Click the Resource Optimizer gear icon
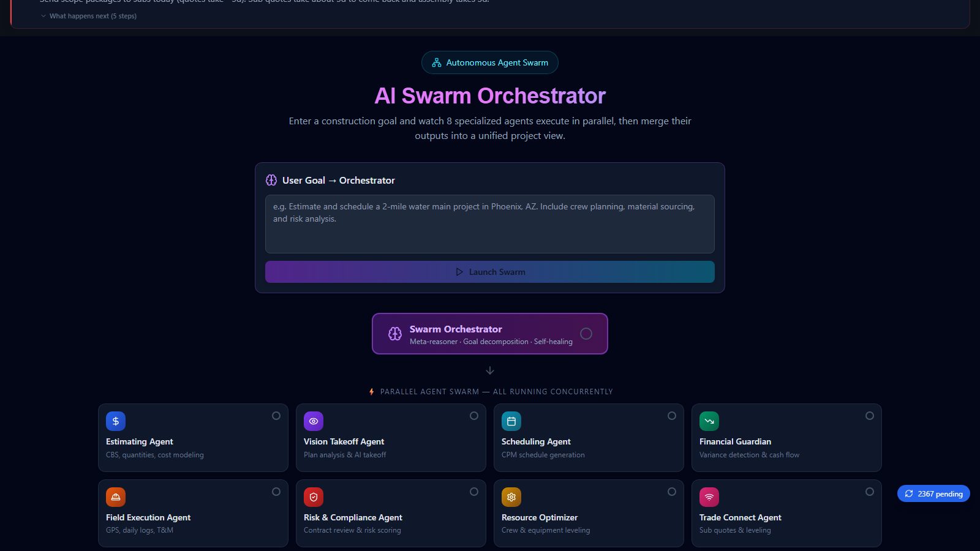The width and height of the screenshot is (980, 551). click(511, 497)
